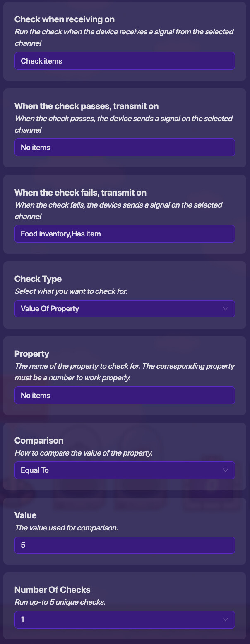Click the Check items channel input field

point(124,61)
